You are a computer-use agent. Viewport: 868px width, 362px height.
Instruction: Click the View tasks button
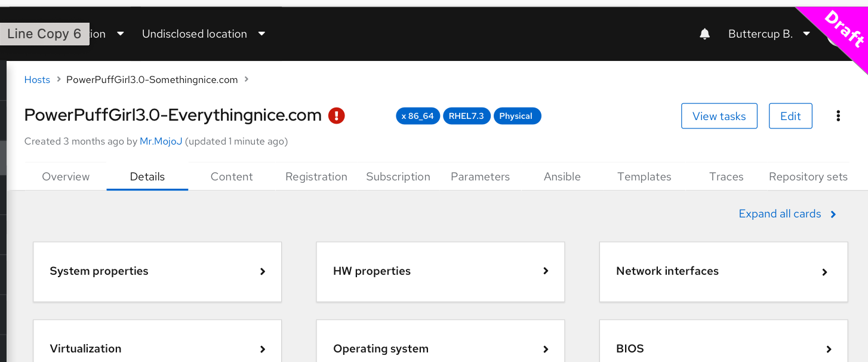[x=719, y=116]
